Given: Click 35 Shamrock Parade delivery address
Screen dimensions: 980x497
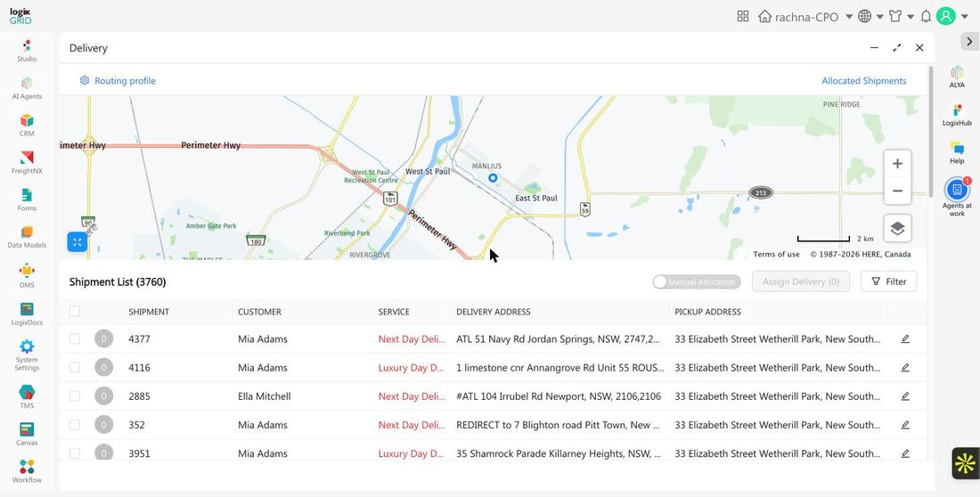Looking at the screenshot, I should 558,453.
